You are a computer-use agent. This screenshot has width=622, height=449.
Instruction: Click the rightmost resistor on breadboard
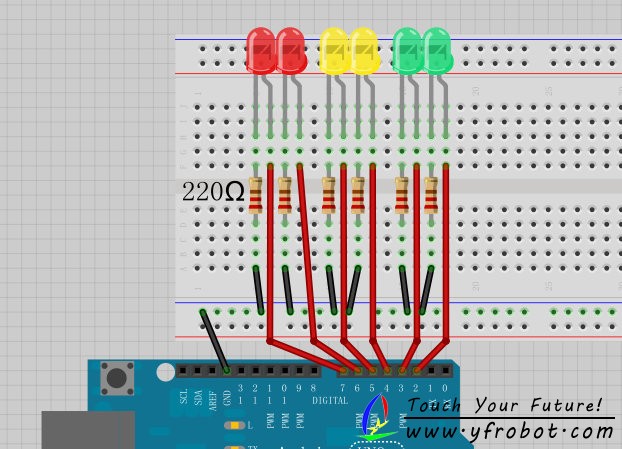pyautogui.click(x=431, y=195)
